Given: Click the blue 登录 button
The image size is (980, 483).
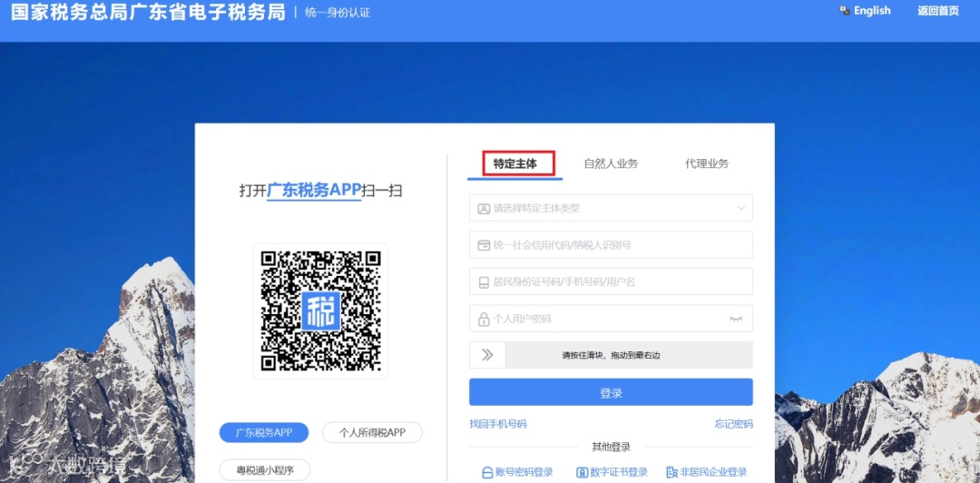Looking at the screenshot, I should click(x=611, y=392).
